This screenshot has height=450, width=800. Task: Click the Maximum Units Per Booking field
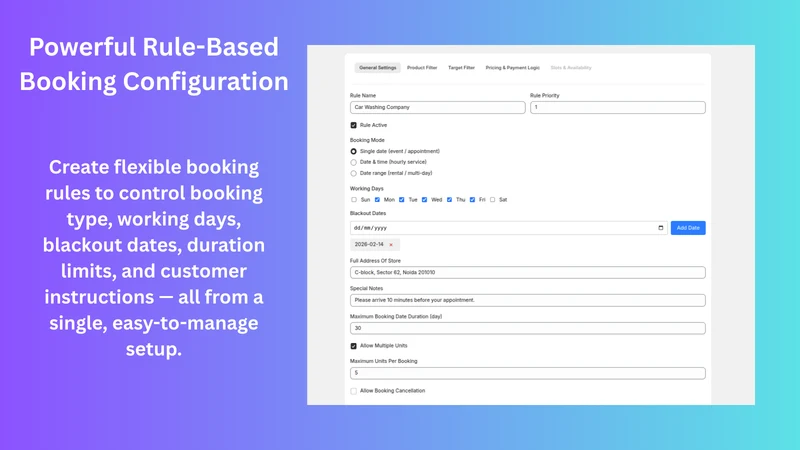528,373
